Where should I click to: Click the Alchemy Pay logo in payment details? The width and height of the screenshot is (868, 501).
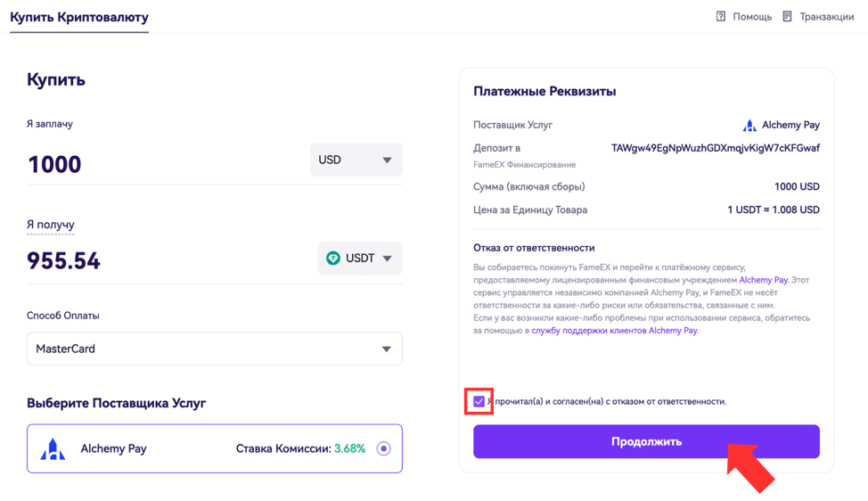click(749, 125)
